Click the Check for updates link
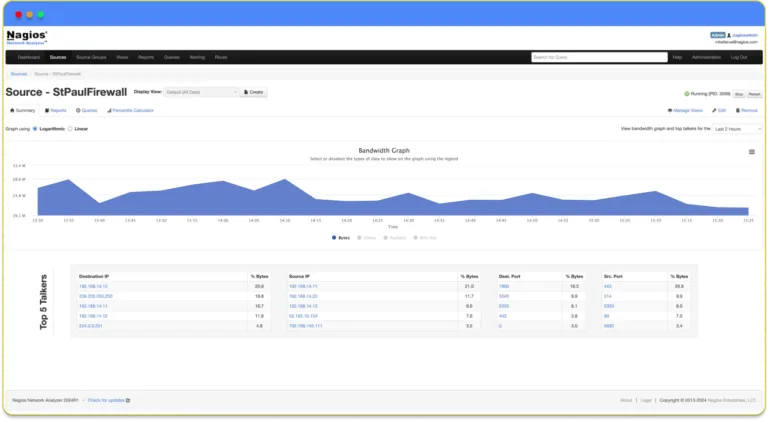Image resolution: width=768 pixels, height=421 pixels. (108, 400)
